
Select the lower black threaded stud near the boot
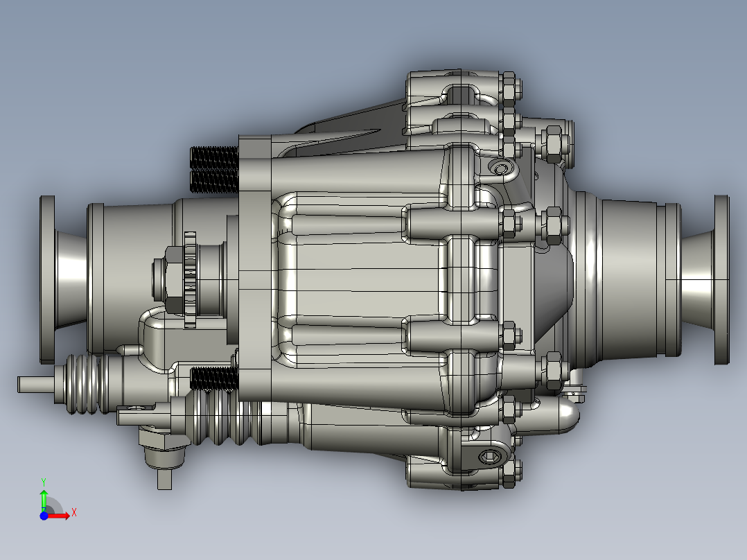click(214, 379)
